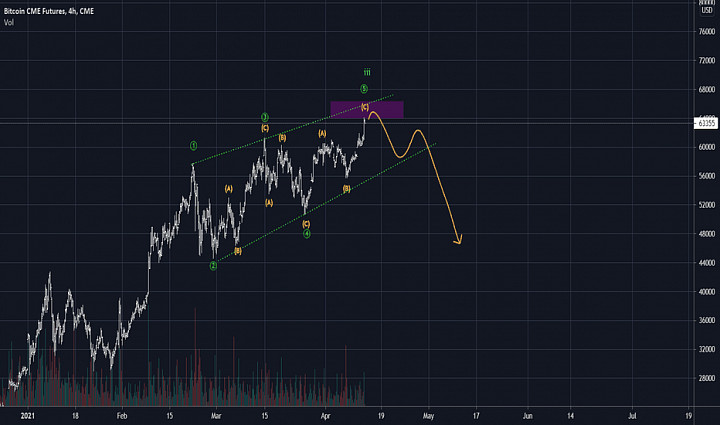Click the 44000 price axis label
This screenshot has height=425, width=720.
[x=707, y=263]
